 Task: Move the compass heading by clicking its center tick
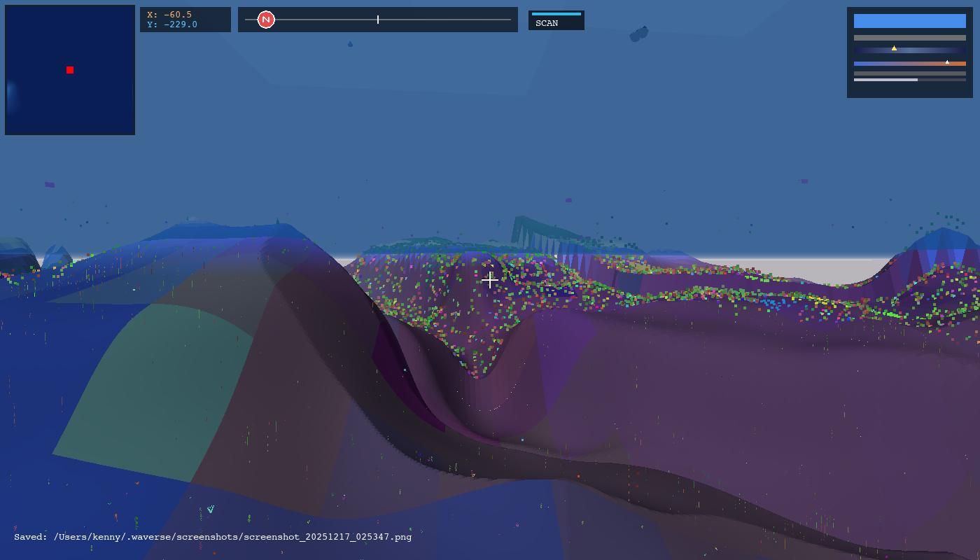click(377, 20)
